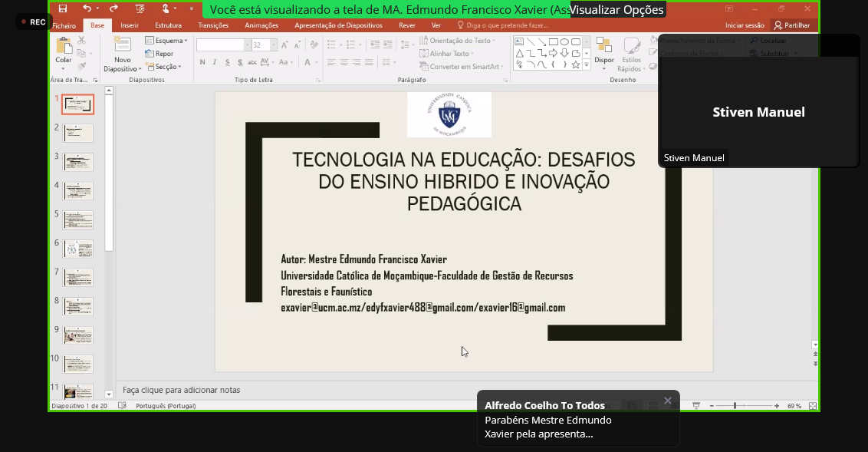Select slide 2 thumbnail
The height and width of the screenshot is (452, 868).
(78, 133)
